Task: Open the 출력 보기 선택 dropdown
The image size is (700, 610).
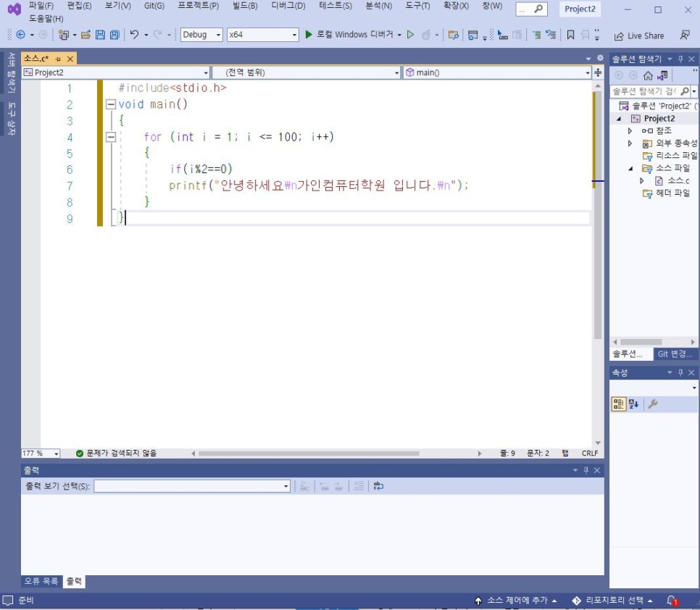Action: click(x=192, y=486)
